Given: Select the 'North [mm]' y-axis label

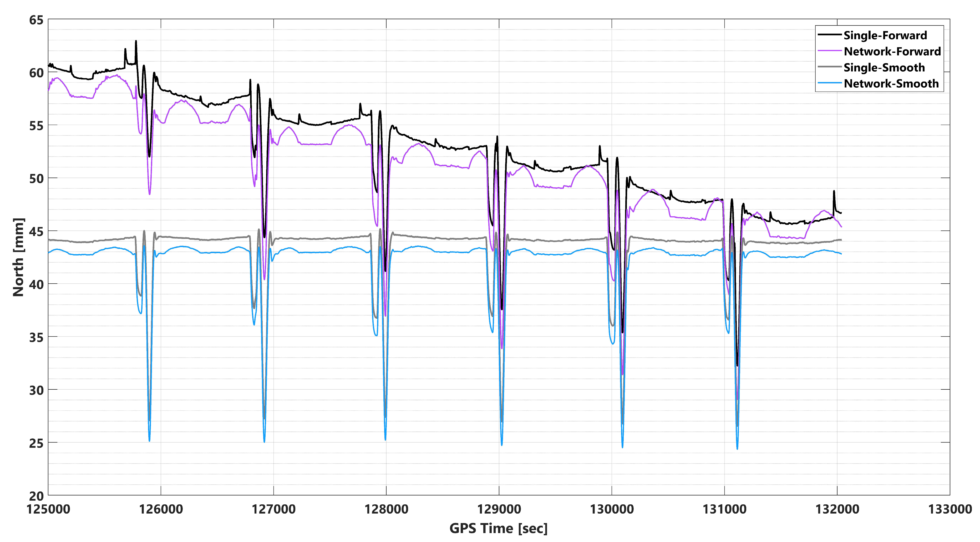Looking at the screenshot, I should 18,257.
